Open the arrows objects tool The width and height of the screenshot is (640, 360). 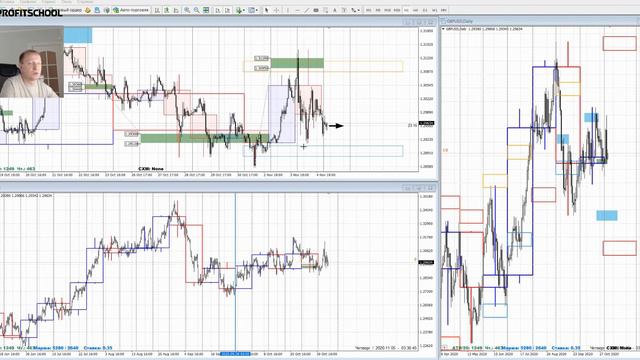(x=353, y=10)
